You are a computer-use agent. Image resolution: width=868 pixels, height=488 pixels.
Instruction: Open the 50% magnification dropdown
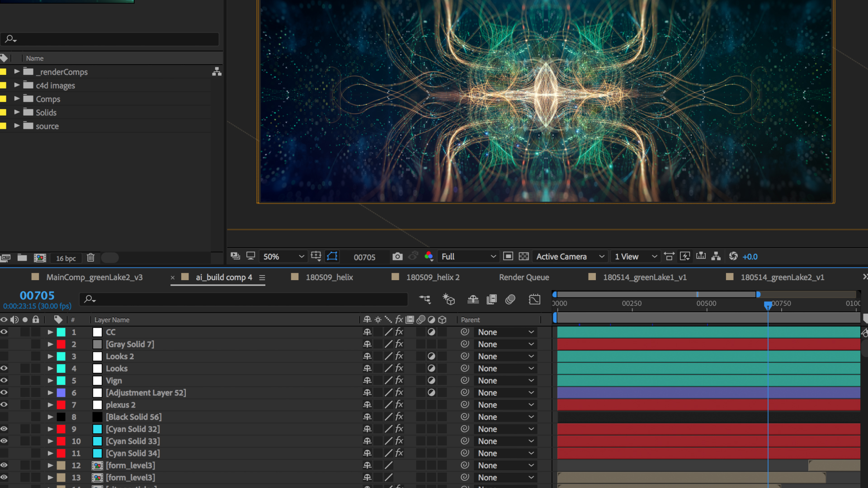pos(283,257)
